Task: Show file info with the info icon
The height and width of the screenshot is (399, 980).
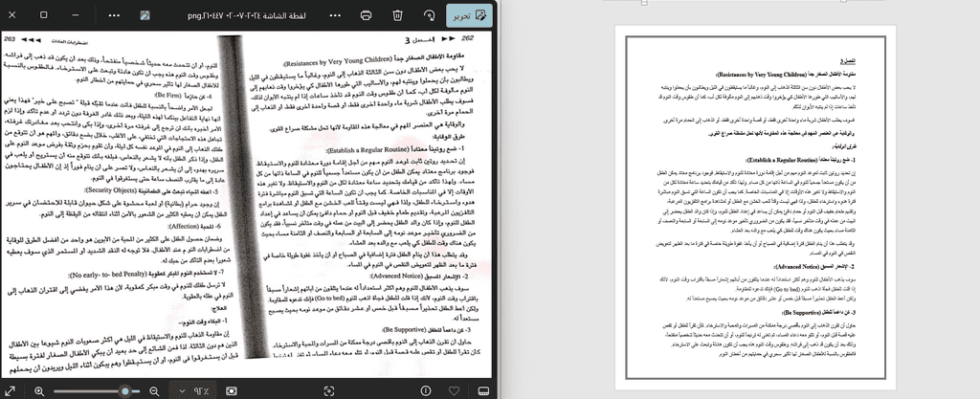Action: tap(426, 391)
